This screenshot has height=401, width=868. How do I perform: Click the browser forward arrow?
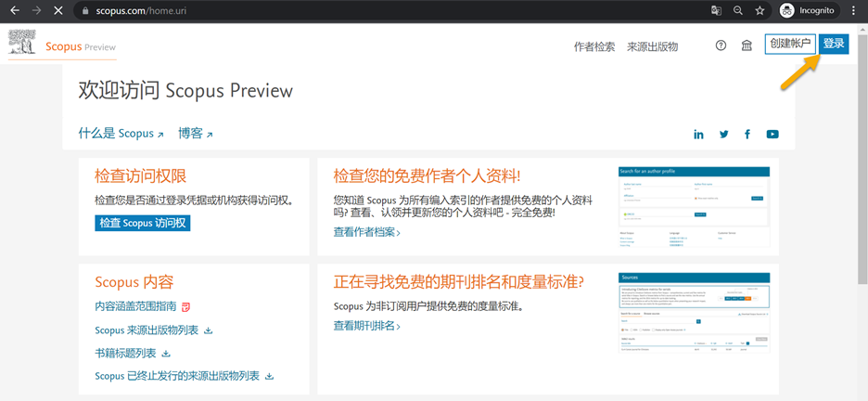(37, 10)
